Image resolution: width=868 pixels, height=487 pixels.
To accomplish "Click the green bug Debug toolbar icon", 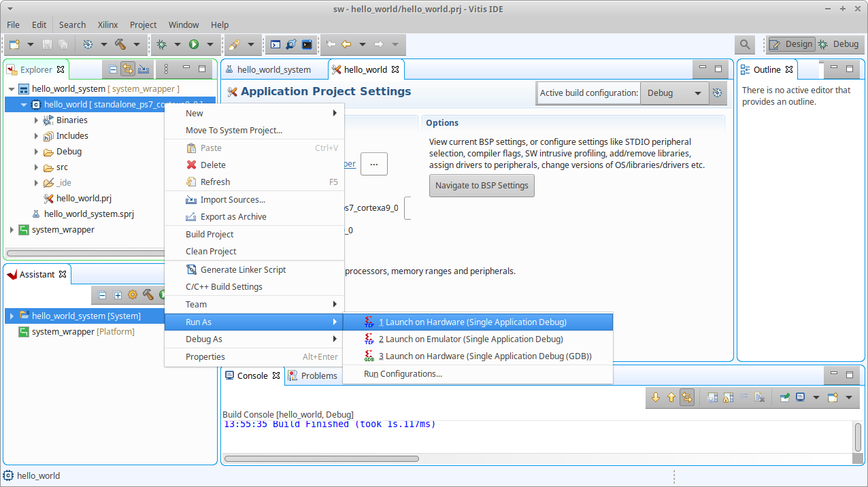I will click(161, 44).
